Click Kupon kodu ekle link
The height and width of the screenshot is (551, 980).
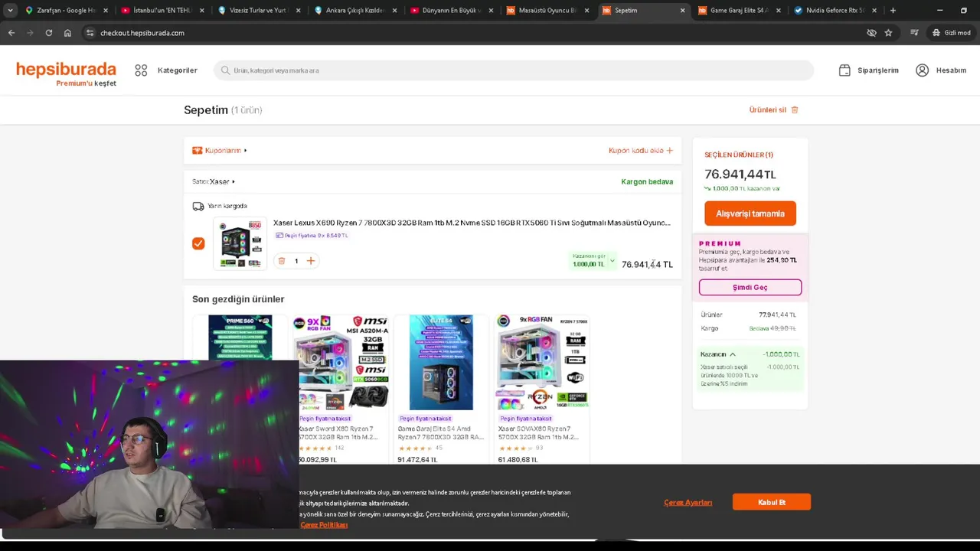coord(635,151)
